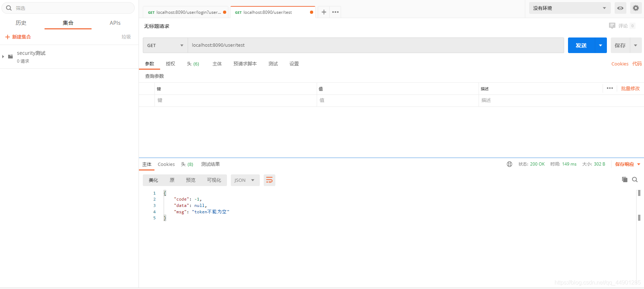This screenshot has width=644, height=289.
Task: Open the 垃圾 trash link
Action: click(x=126, y=37)
